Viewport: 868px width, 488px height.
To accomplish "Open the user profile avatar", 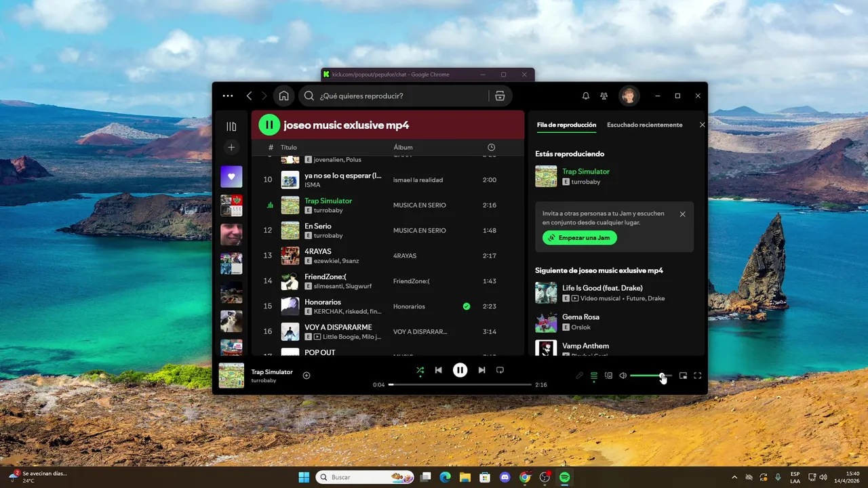I will click(x=629, y=96).
